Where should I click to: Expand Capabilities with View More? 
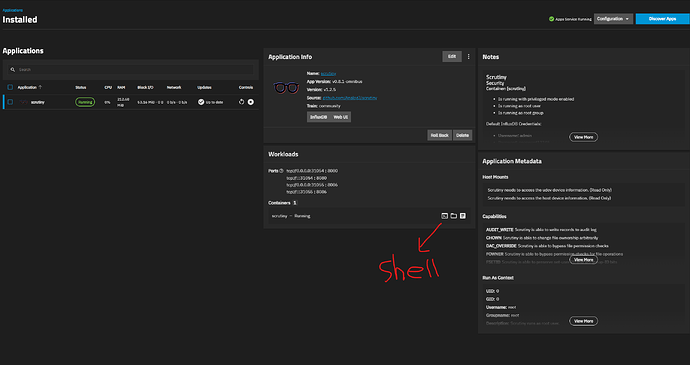(584, 260)
